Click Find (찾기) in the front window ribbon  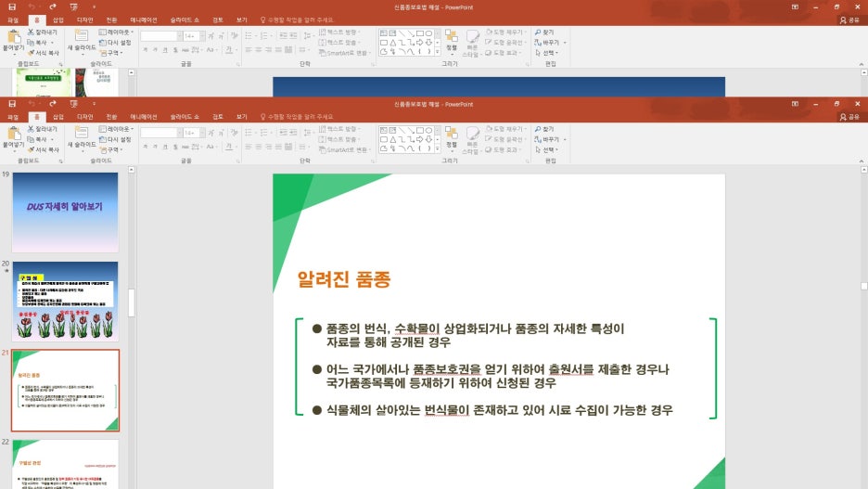[x=544, y=129]
